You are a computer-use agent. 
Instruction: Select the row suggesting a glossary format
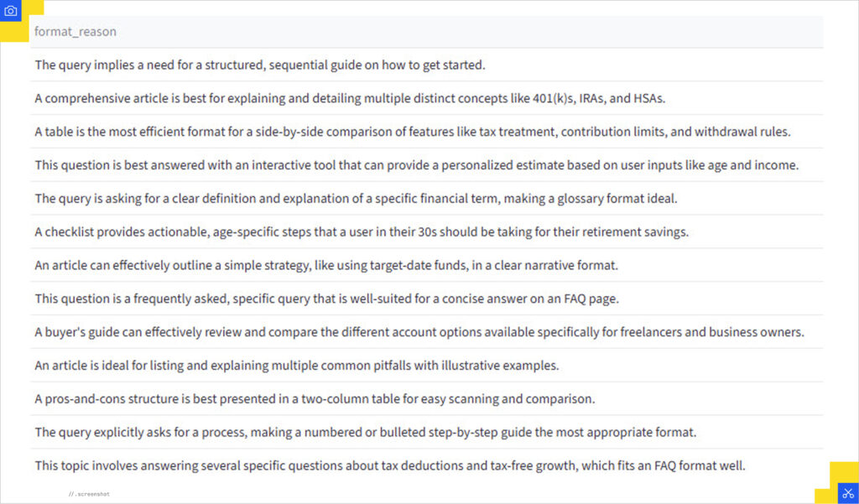[x=356, y=199]
